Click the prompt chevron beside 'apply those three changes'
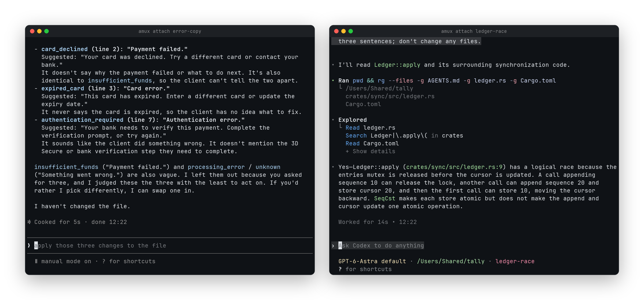This screenshot has height=300, width=644. point(29,246)
